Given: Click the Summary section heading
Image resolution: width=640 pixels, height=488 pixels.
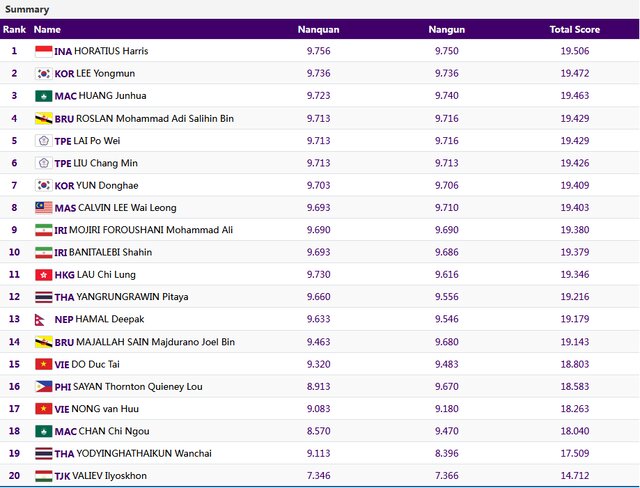Looking at the screenshot, I should point(27,9).
